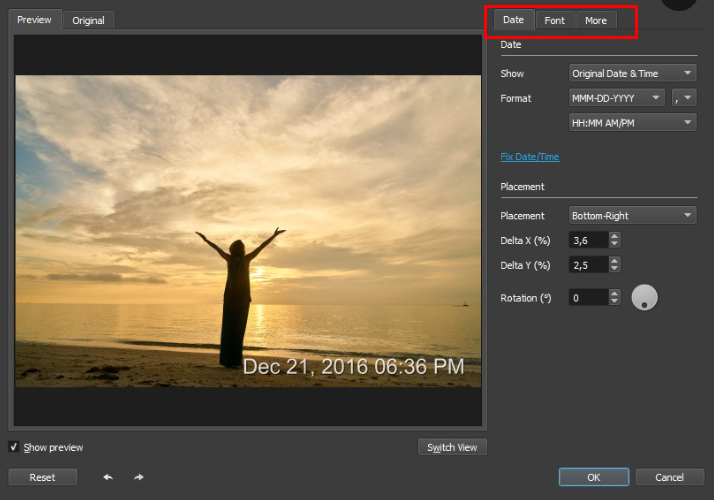Screen dimensions: 714x500
Task: Increase Delta Y value with up arrow
Action: 614,261
